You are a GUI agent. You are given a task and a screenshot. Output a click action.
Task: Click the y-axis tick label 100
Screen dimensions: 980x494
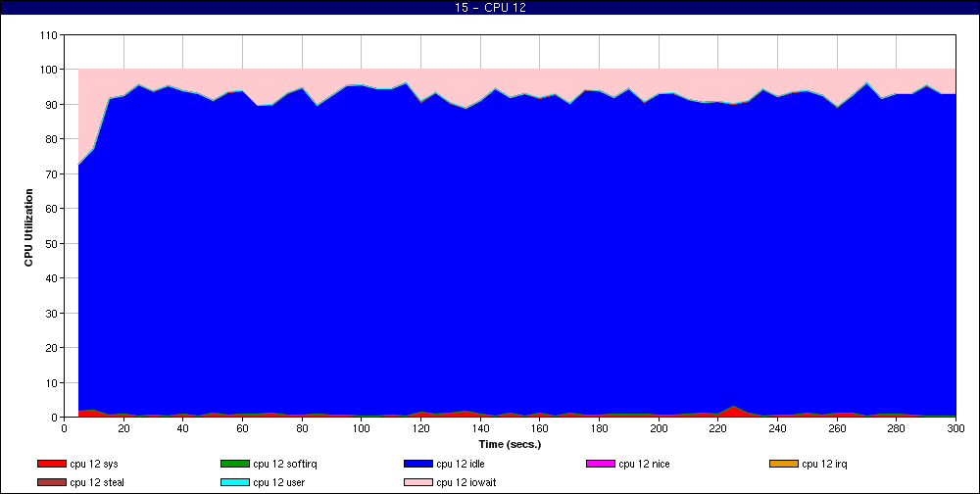coord(49,70)
